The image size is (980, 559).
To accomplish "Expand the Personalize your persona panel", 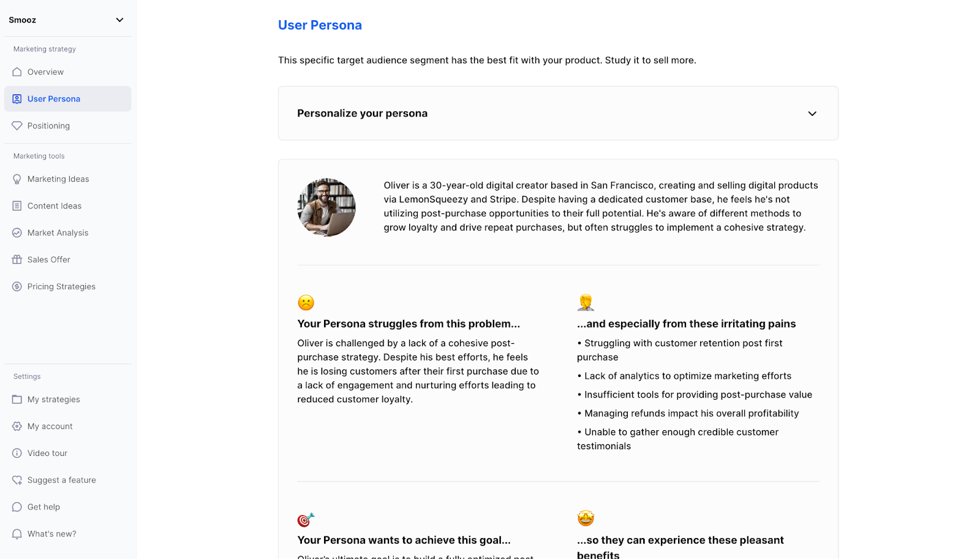I will (812, 113).
